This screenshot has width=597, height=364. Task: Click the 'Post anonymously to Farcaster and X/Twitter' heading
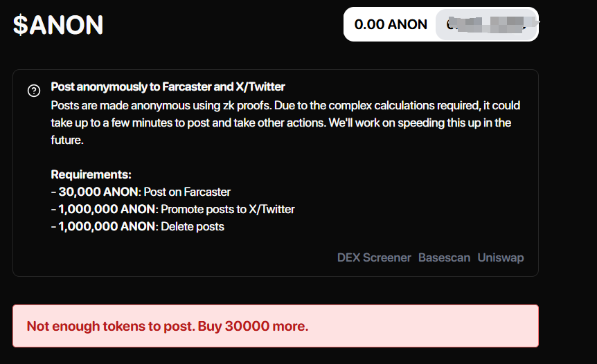(168, 87)
